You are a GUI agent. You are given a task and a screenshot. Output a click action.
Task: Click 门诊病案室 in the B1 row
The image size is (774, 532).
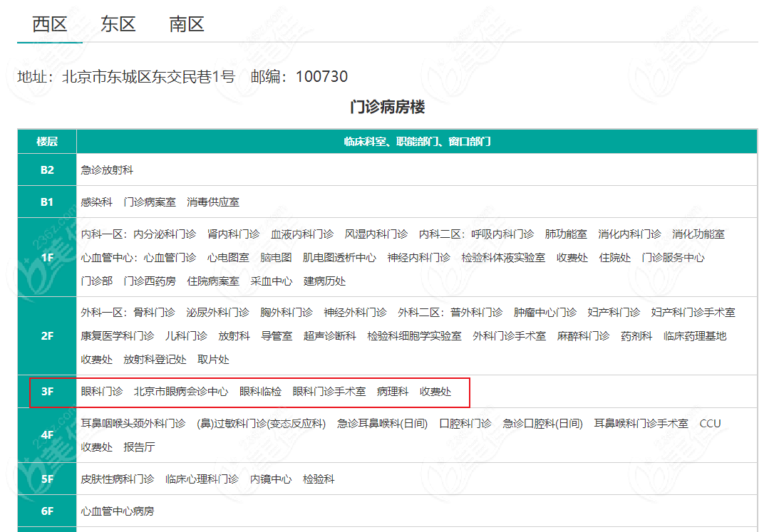point(150,202)
